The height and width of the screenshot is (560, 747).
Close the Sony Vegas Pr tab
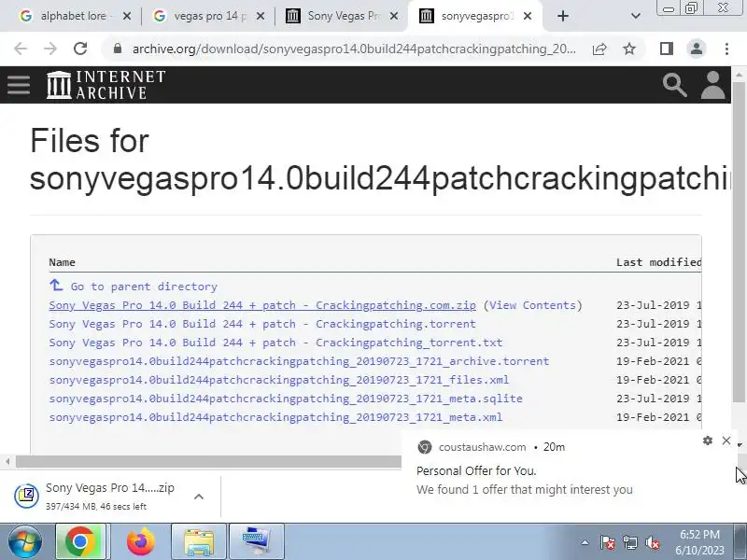click(x=393, y=16)
